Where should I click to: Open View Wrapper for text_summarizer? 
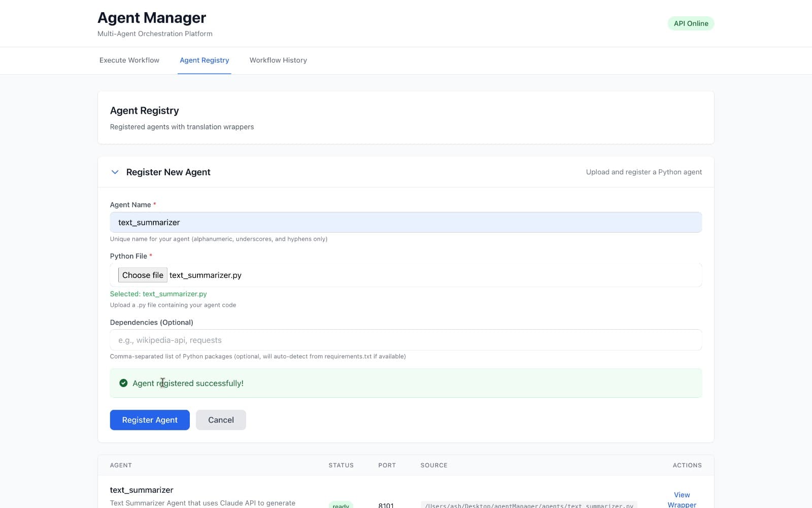(682, 499)
